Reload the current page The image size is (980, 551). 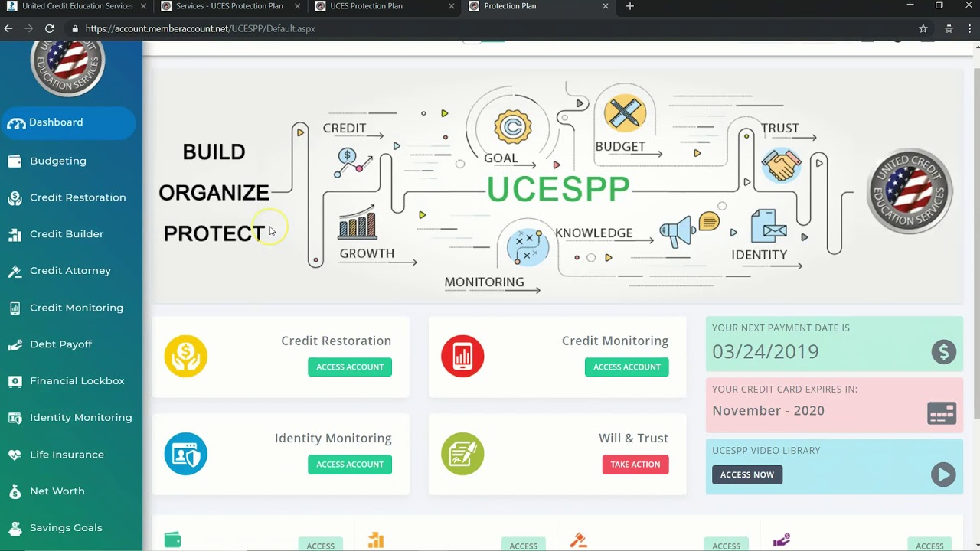pyautogui.click(x=50, y=28)
